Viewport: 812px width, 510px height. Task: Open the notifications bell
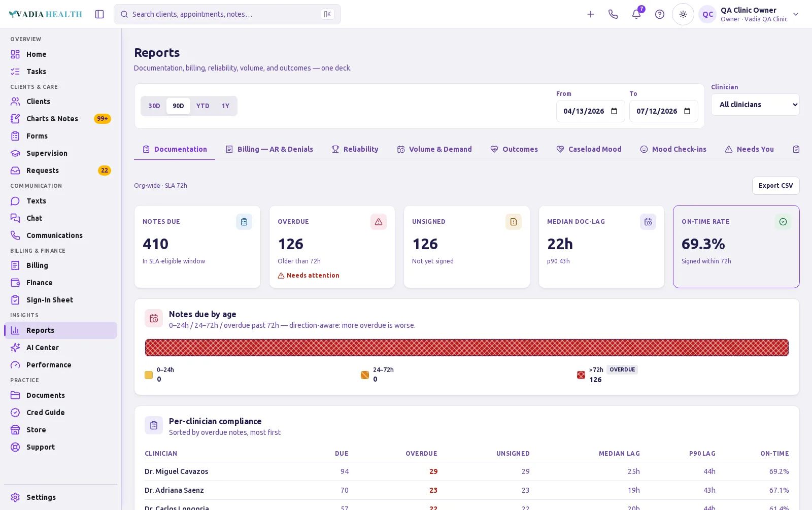636,14
